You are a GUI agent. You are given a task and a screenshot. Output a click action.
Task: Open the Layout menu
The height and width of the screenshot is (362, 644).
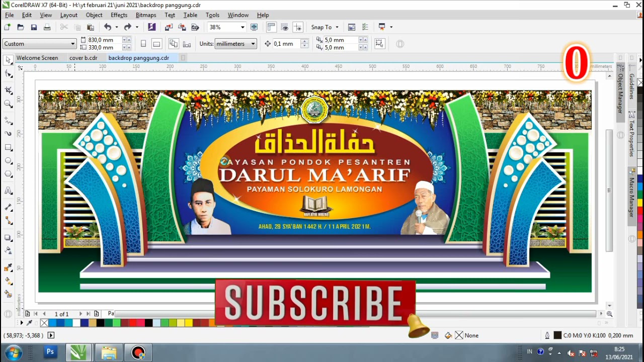pos(69,15)
